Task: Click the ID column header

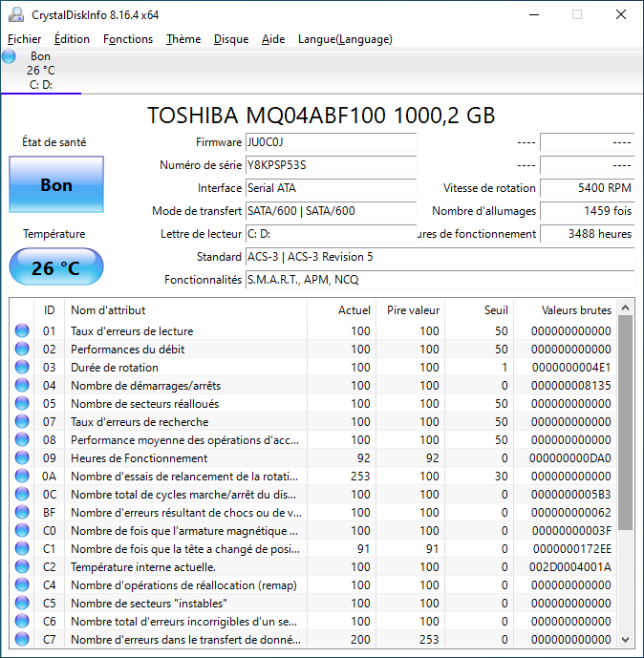Action: tap(49, 310)
